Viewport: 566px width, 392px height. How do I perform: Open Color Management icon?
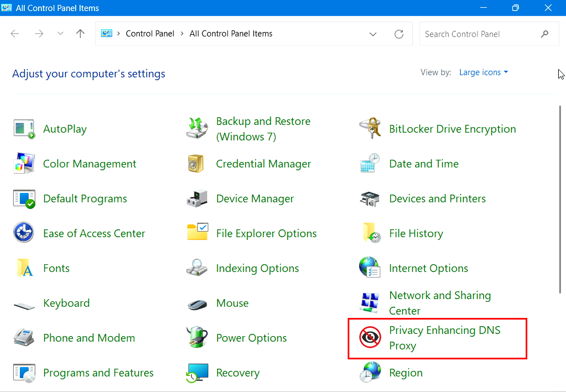click(x=24, y=164)
